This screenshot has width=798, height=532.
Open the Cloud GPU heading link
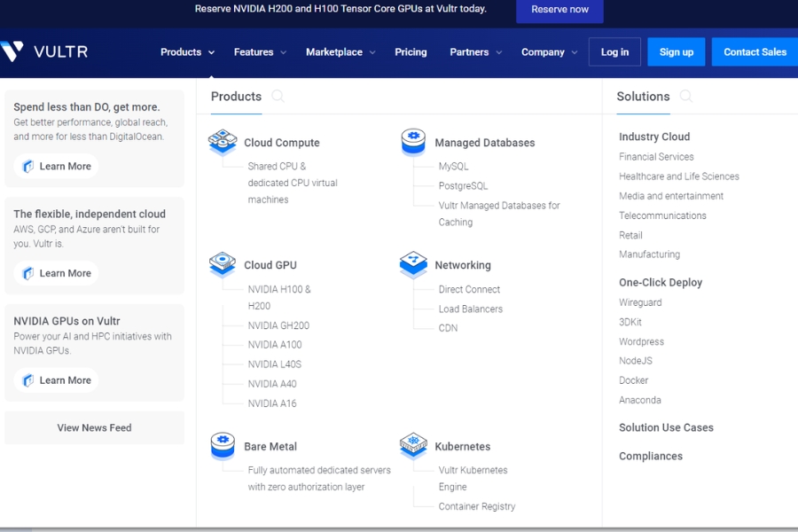pyautogui.click(x=270, y=265)
